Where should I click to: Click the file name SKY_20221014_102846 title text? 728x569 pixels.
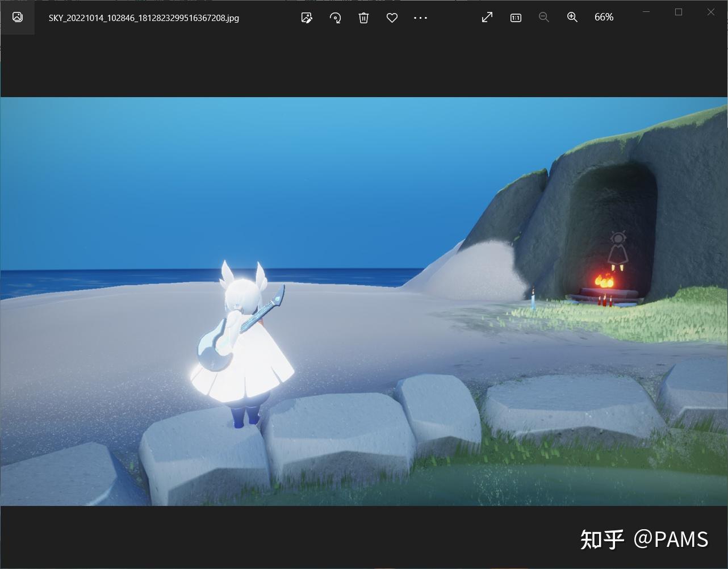[x=144, y=18]
